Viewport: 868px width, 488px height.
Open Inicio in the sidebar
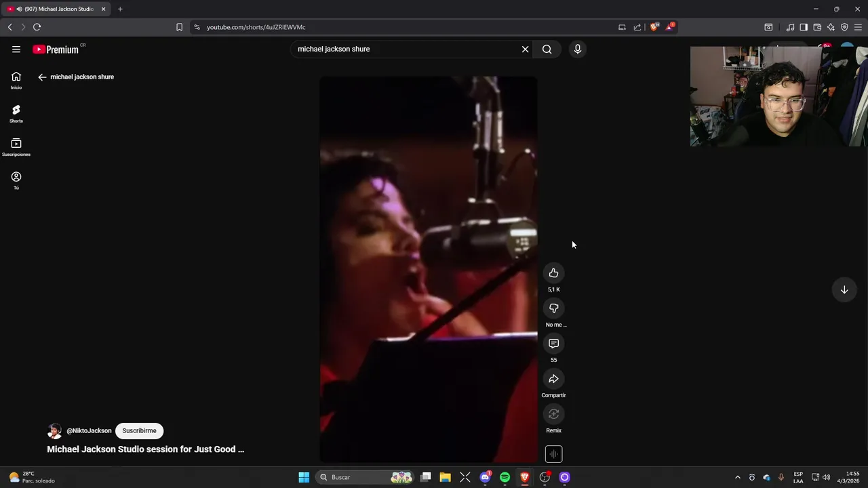coord(16,80)
